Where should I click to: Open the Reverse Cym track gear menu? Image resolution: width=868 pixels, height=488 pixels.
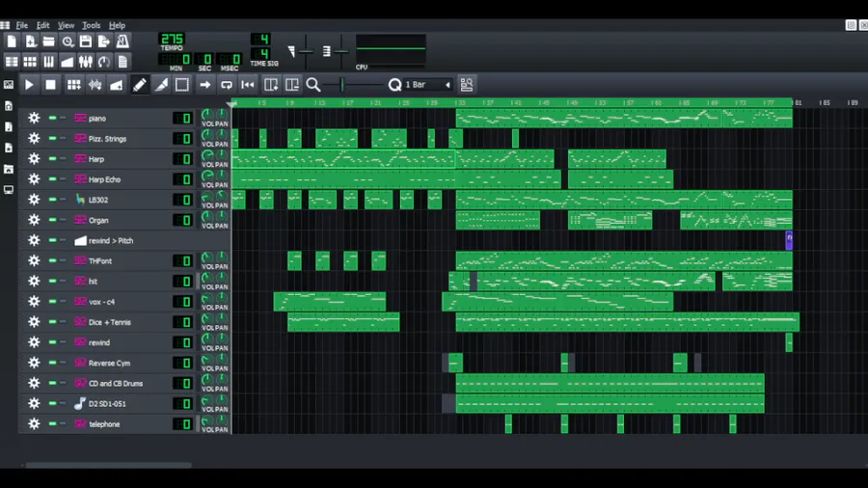coord(34,363)
